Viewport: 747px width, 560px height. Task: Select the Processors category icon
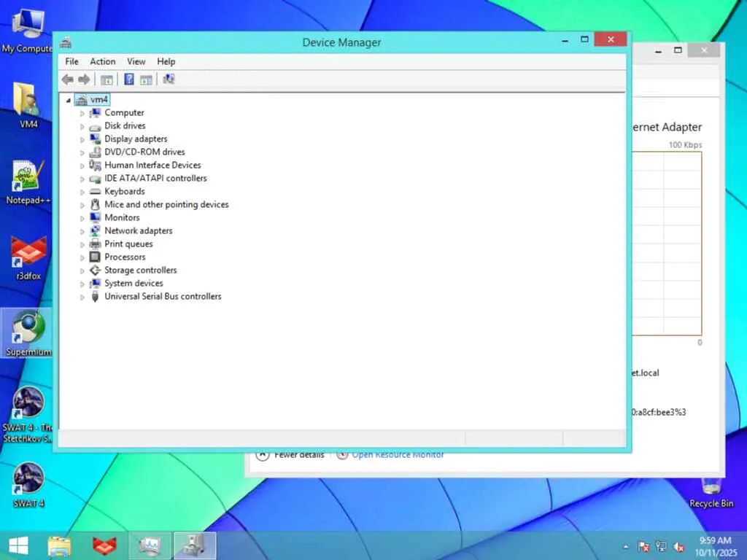tap(96, 257)
